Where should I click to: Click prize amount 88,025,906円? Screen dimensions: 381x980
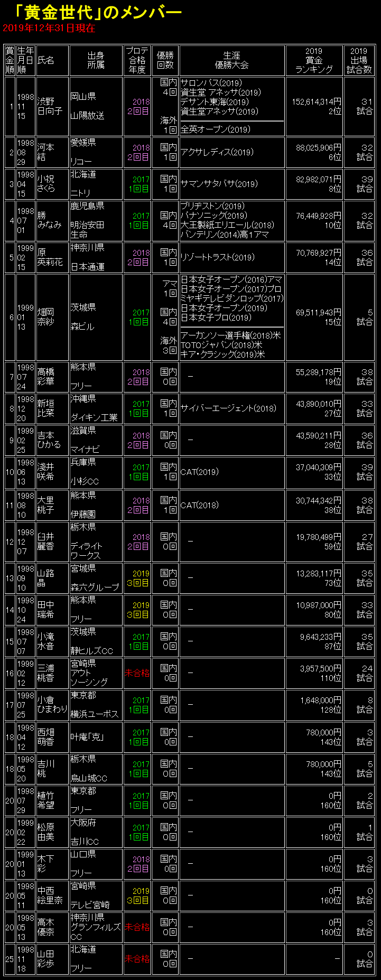pyautogui.click(x=319, y=148)
